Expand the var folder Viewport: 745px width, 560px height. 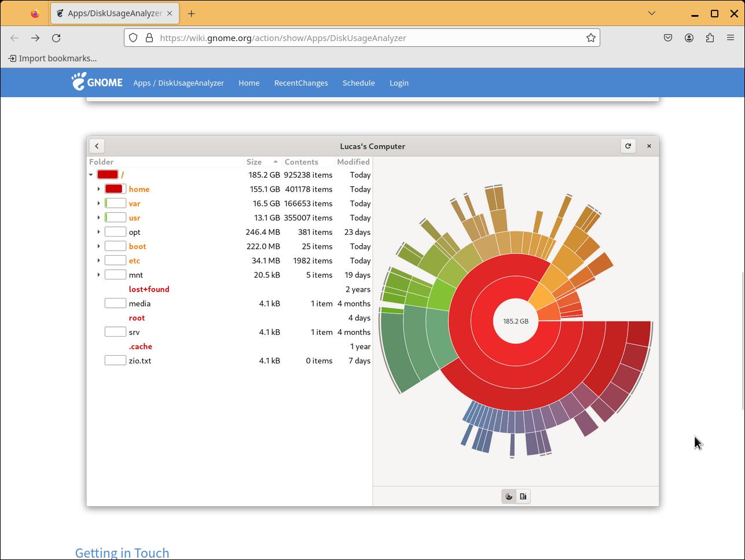coord(98,204)
